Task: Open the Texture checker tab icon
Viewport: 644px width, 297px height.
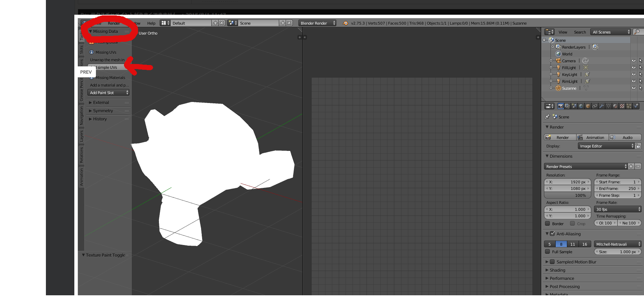Action: click(x=622, y=106)
